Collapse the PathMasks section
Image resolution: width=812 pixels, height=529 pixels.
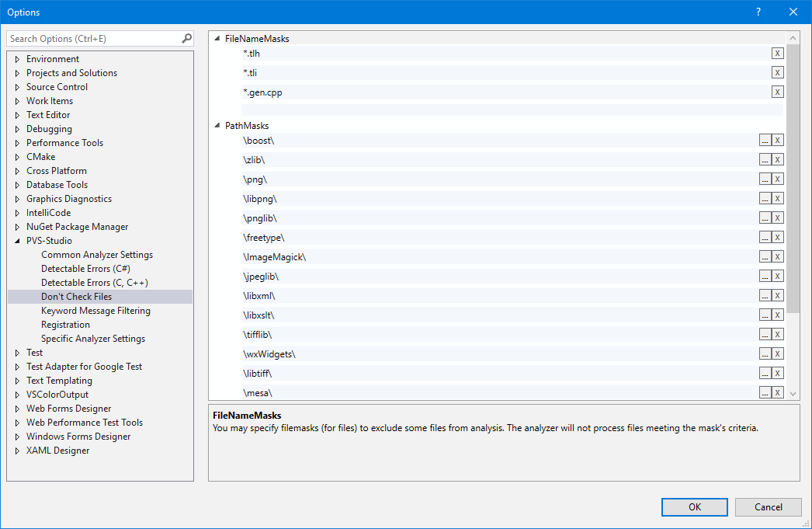(217, 125)
